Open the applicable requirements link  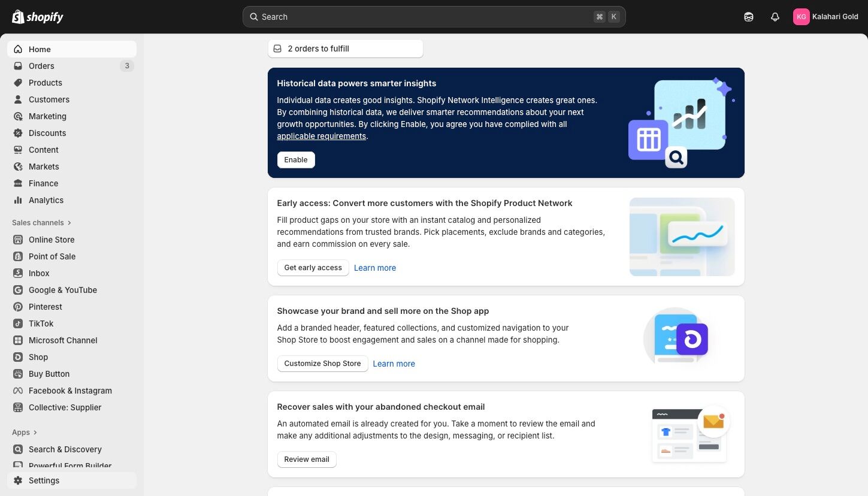pyautogui.click(x=321, y=136)
